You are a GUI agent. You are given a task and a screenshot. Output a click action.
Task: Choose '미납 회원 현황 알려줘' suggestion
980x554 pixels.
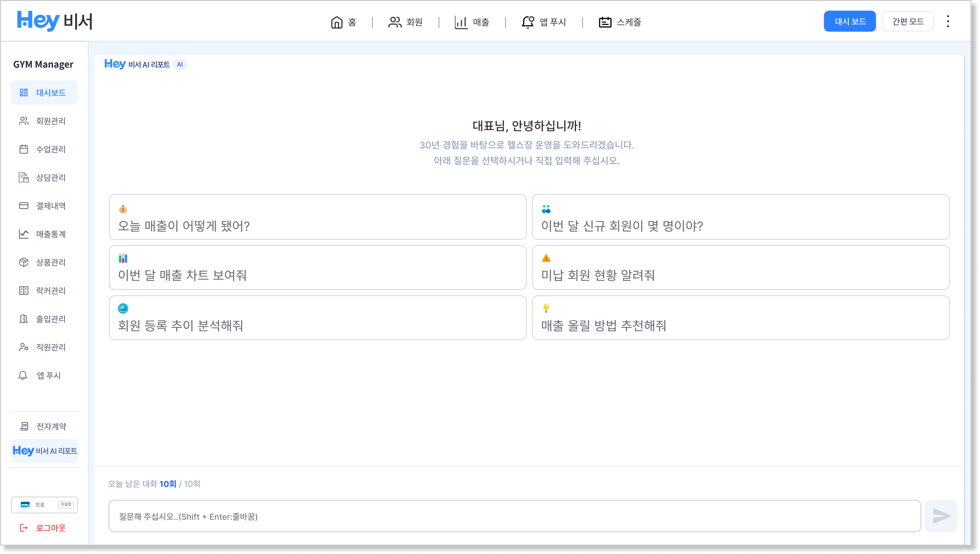pos(740,267)
